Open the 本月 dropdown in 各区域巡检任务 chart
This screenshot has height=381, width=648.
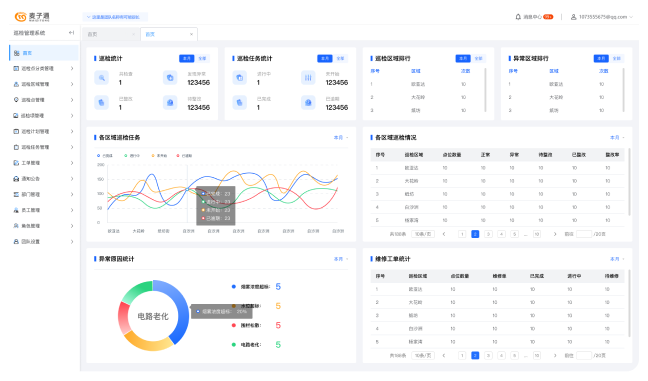tap(341, 138)
